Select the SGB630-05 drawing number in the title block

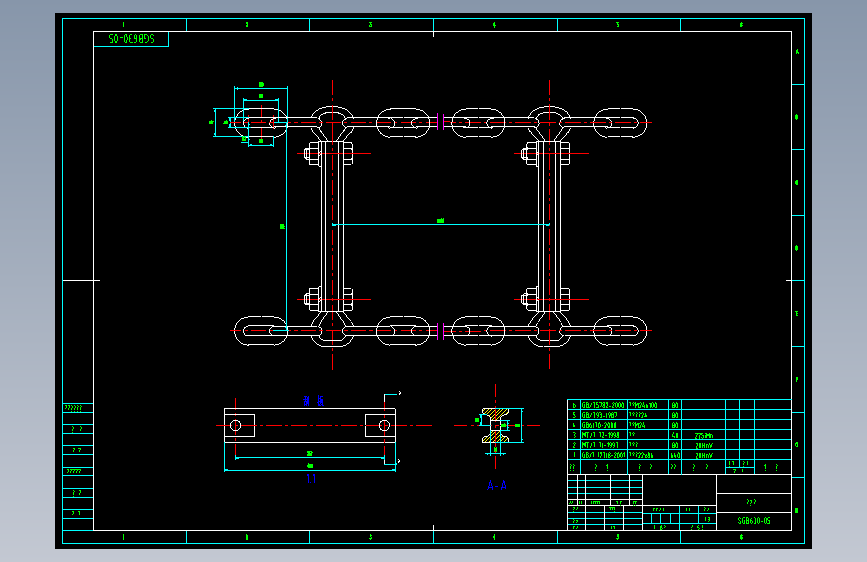754,521
